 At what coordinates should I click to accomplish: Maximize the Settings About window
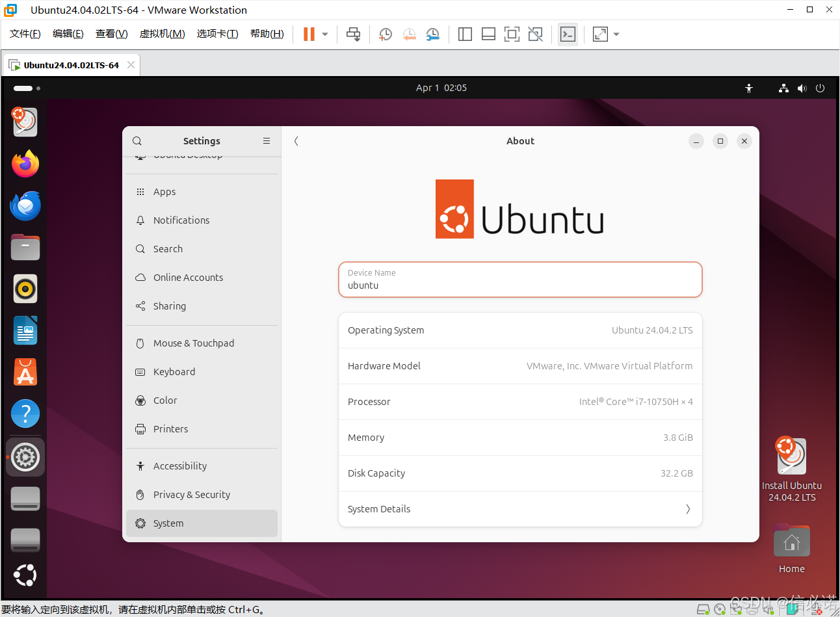click(x=720, y=141)
